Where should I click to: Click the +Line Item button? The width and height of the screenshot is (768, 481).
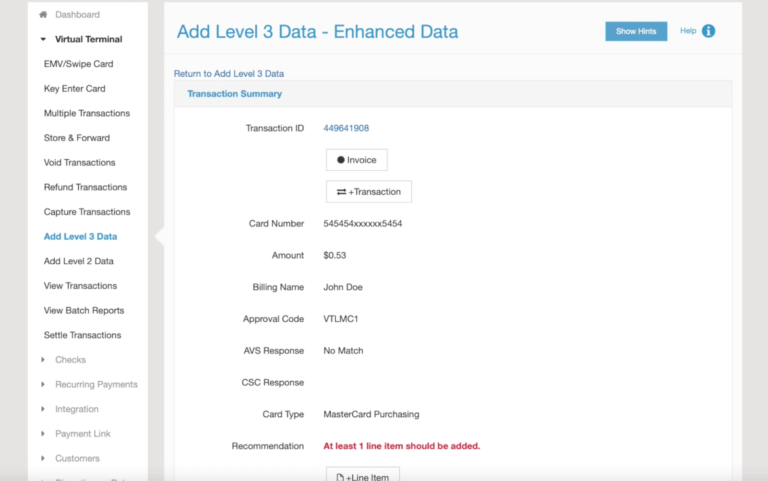click(362, 475)
